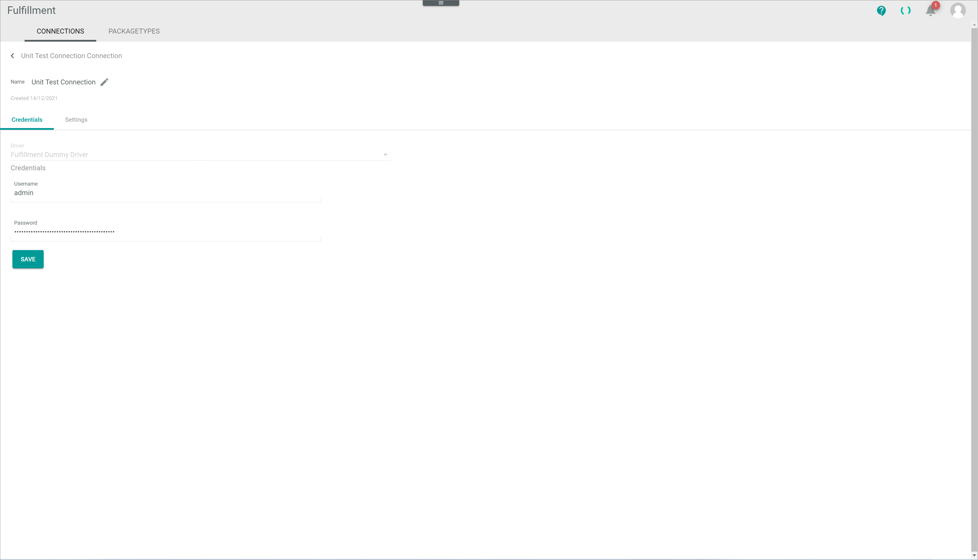Open the code/API icon panel

click(905, 11)
